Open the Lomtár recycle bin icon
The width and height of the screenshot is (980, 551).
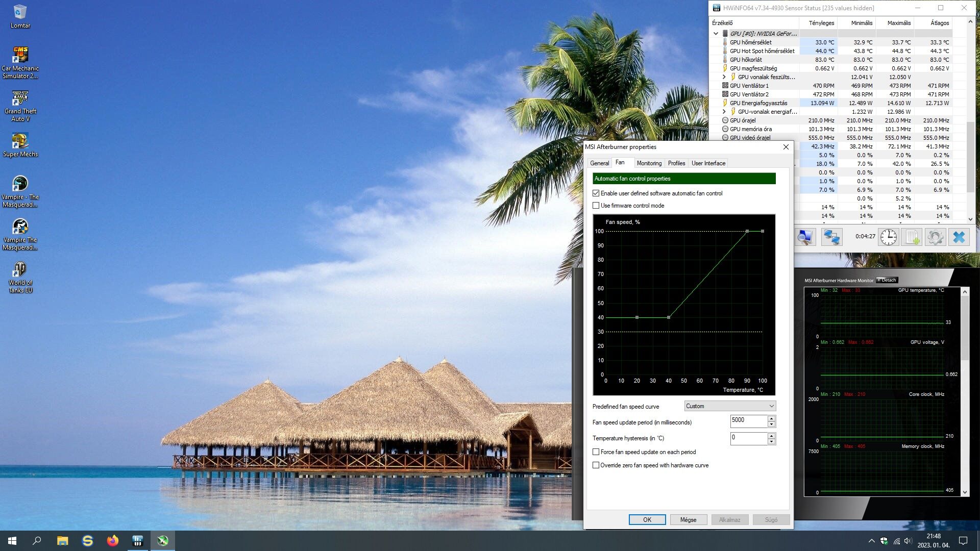(20, 16)
